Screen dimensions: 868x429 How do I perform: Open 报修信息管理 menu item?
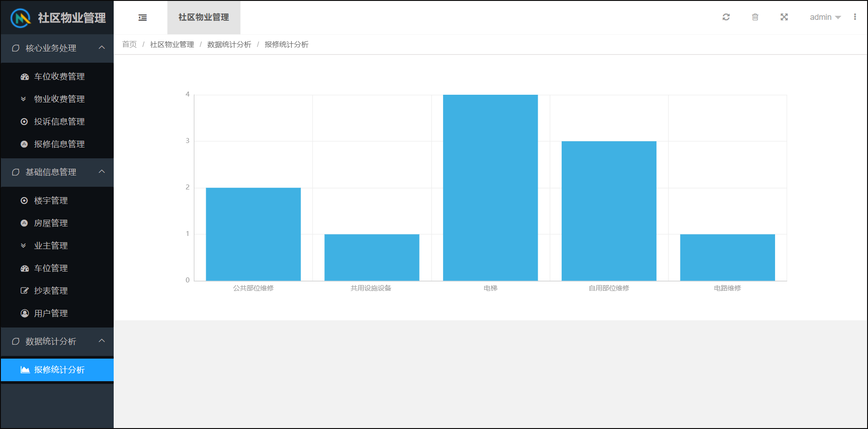57,144
